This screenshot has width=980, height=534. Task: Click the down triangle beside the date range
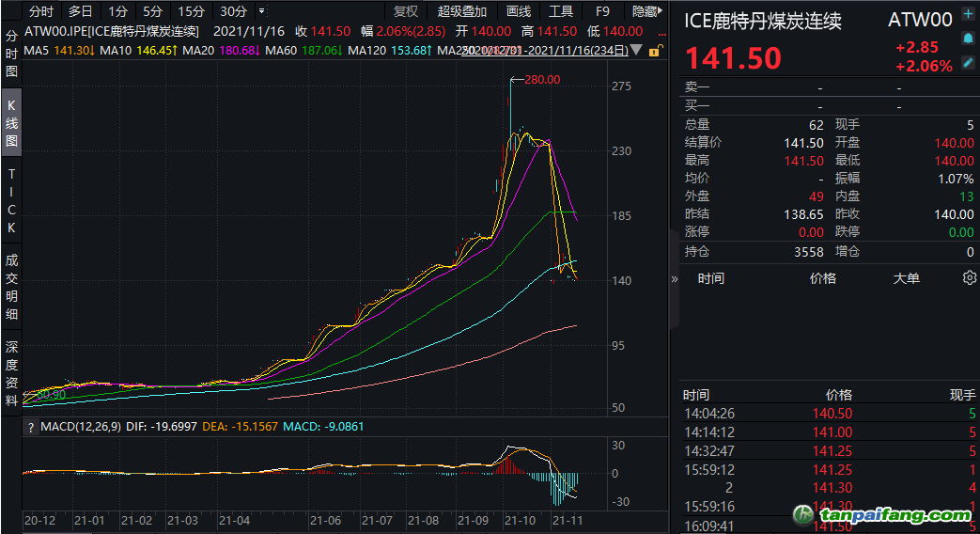point(637,50)
